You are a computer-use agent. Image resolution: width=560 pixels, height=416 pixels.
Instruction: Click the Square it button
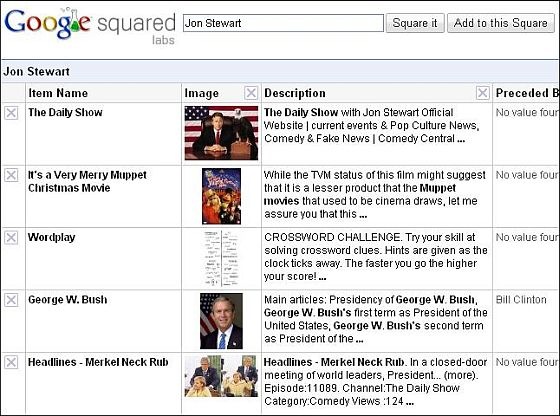(x=415, y=23)
